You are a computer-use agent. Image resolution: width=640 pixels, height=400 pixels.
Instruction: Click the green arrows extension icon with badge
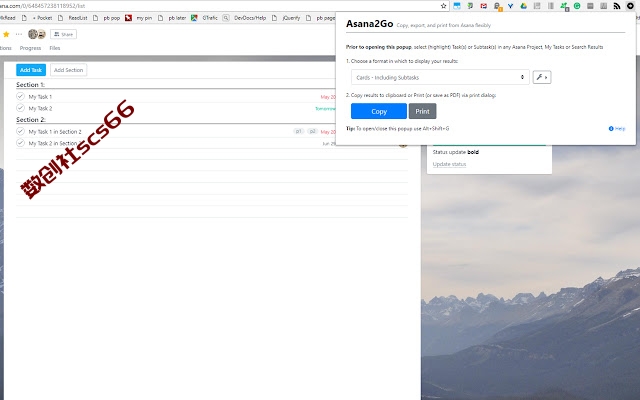coord(564,6)
